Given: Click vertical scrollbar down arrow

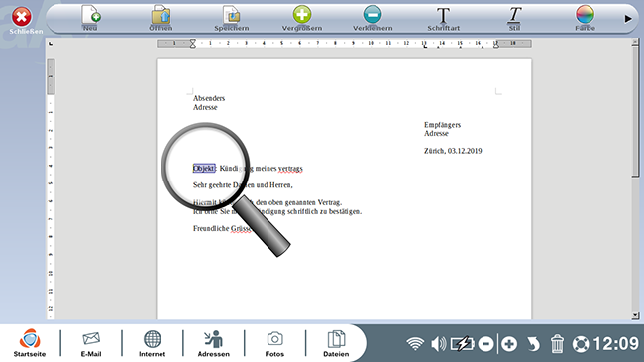Looking at the screenshot, I should pyautogui.click(x=635, y=315).
